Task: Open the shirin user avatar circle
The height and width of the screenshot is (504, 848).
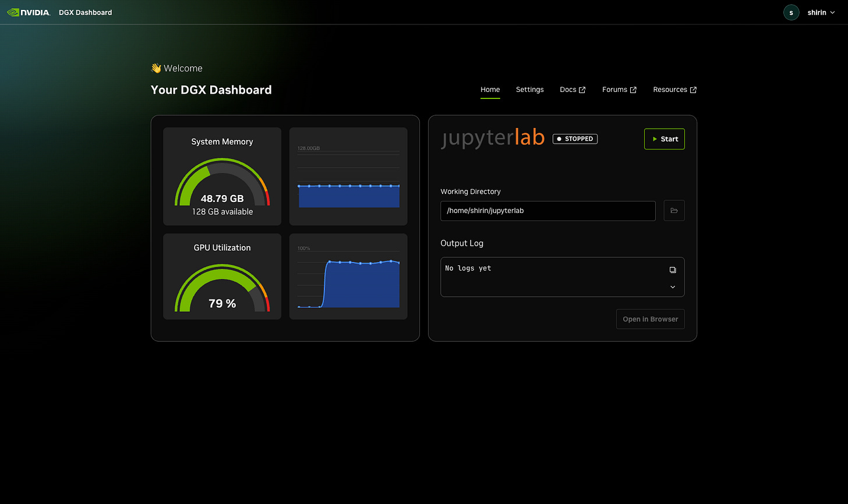Action: (791, 12)
